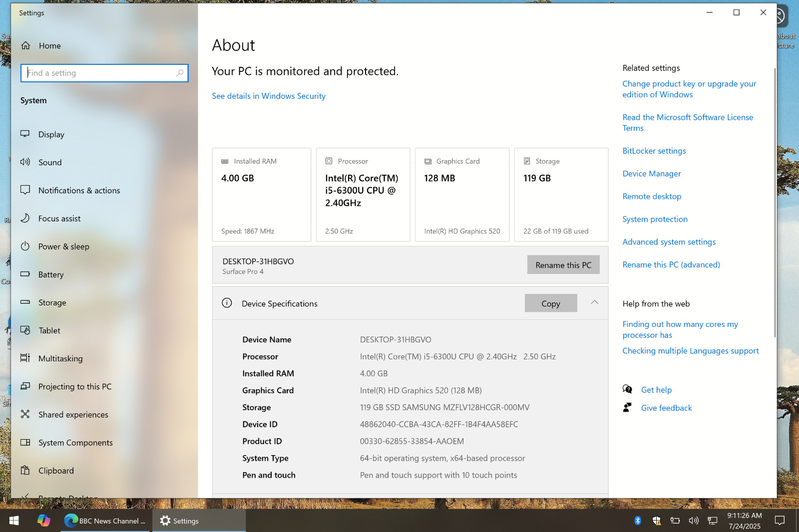Image resolution: width=799 pixels, height=532 pixels.
Task: Click Rename this PC (advanced) link
Action: click(x=671, y=265)
